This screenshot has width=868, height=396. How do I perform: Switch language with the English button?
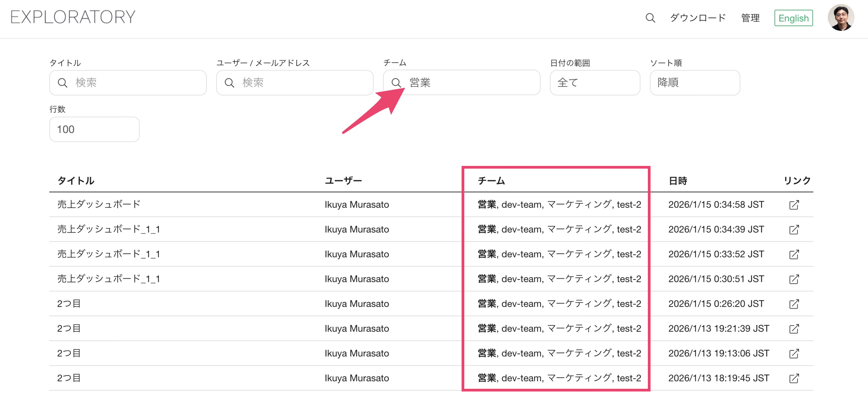click(x=793, y=18)
